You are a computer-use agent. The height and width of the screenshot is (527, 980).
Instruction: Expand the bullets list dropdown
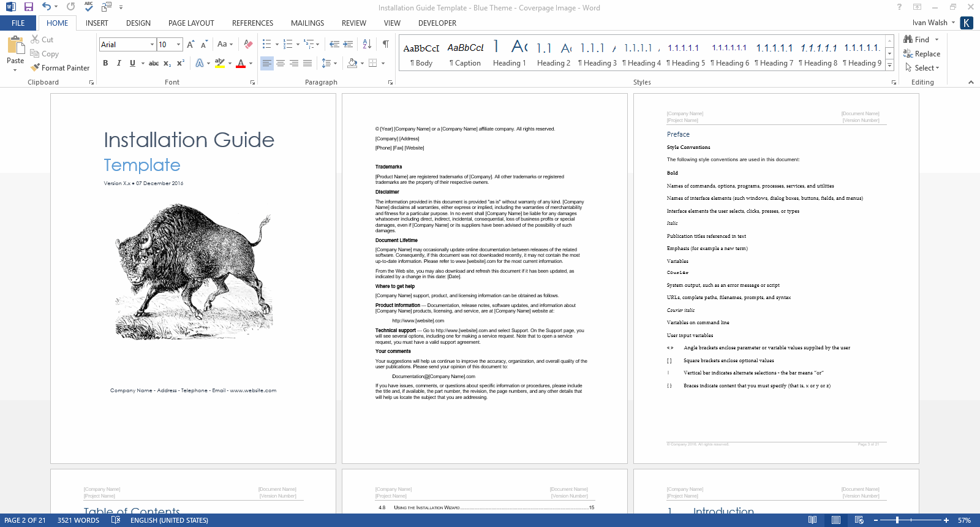pyautogui.click(x=277, y=44)
